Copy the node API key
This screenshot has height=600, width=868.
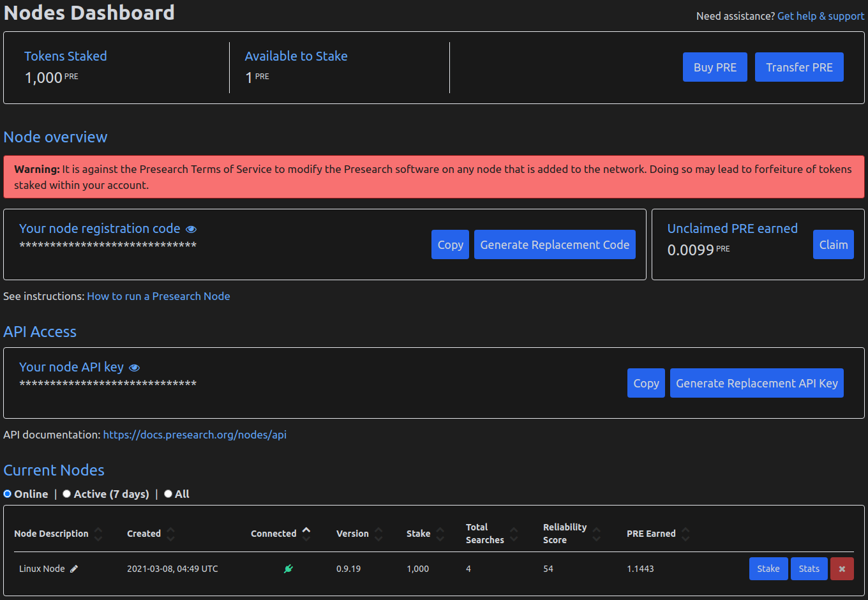pyautogui.click(x=646, y=383)
